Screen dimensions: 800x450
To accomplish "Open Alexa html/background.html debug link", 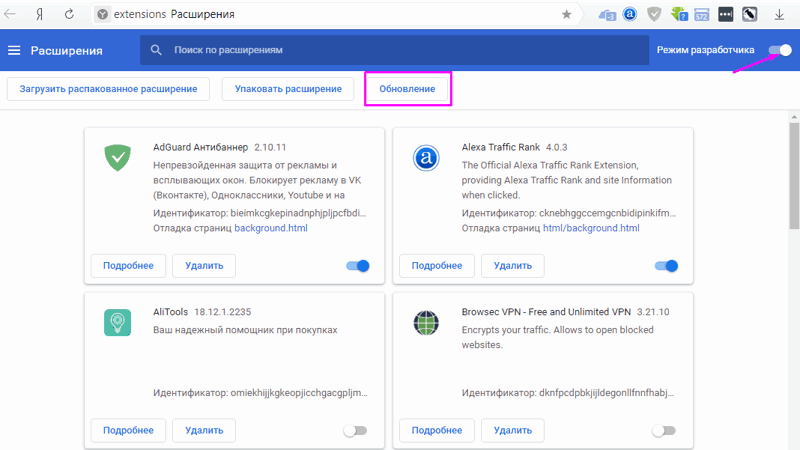I will tap(591, 228).
